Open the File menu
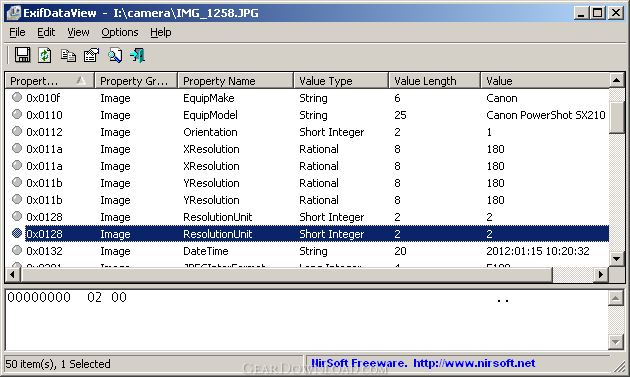The width and height of the screenshot is (630, 377). (x=17, y=32)
